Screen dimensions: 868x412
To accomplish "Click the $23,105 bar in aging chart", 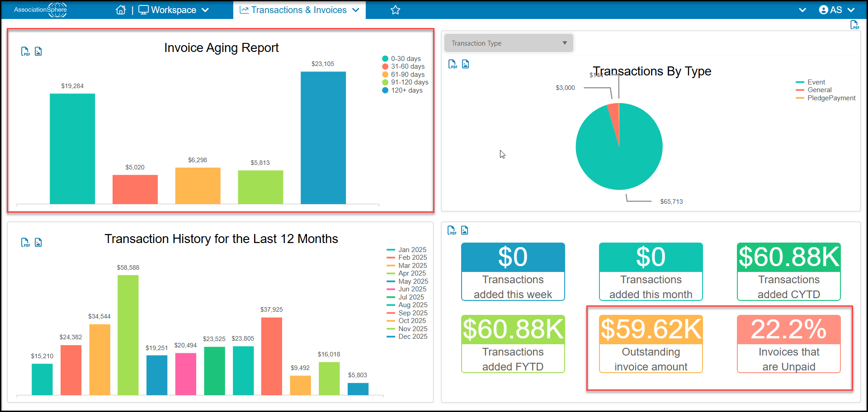I will pos(323,138).
